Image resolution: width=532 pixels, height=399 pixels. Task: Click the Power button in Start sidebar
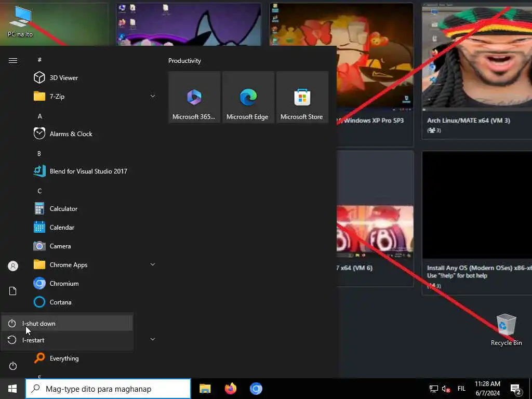coord(13,366)
